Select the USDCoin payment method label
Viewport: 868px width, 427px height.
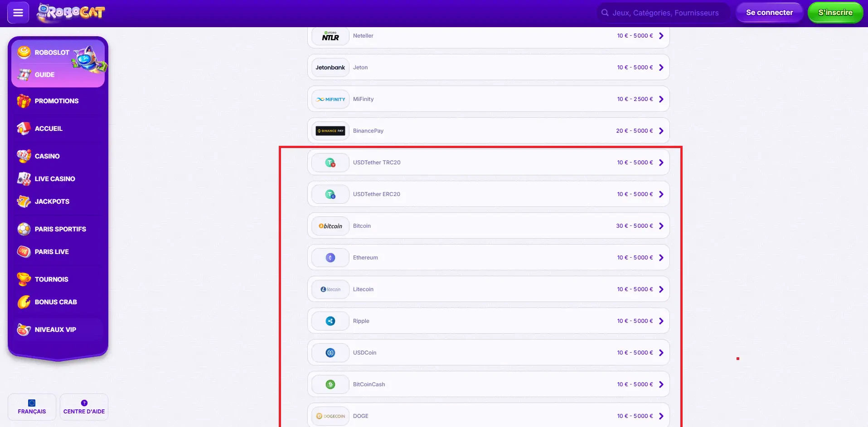tap(364, 353)
